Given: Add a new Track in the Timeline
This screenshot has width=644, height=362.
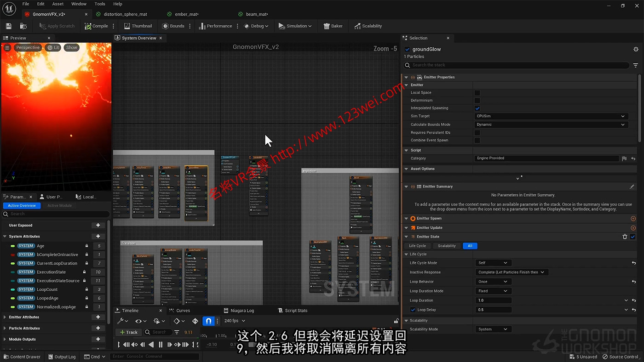Looking at the screenshot, I should tap(128, 332).
